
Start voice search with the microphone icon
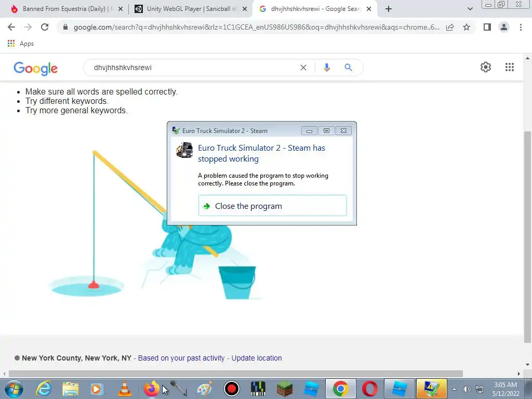[x=326, y=68]
